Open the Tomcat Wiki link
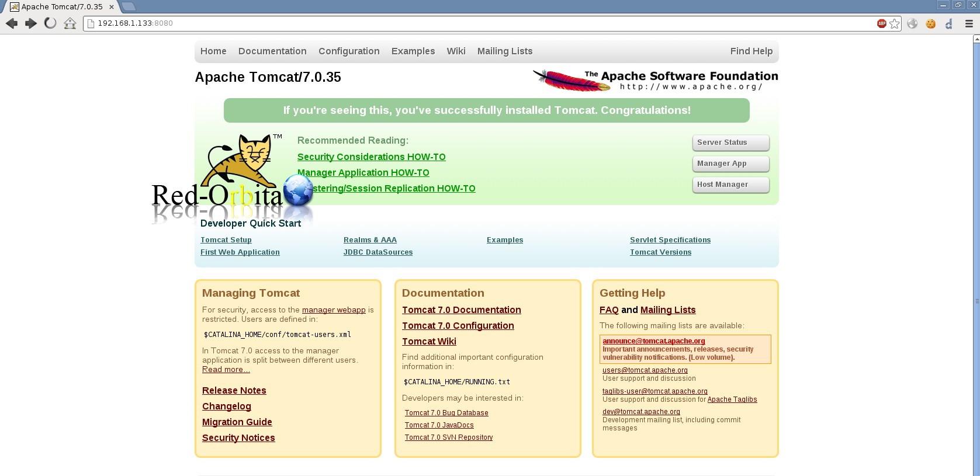 click(429, 341)
